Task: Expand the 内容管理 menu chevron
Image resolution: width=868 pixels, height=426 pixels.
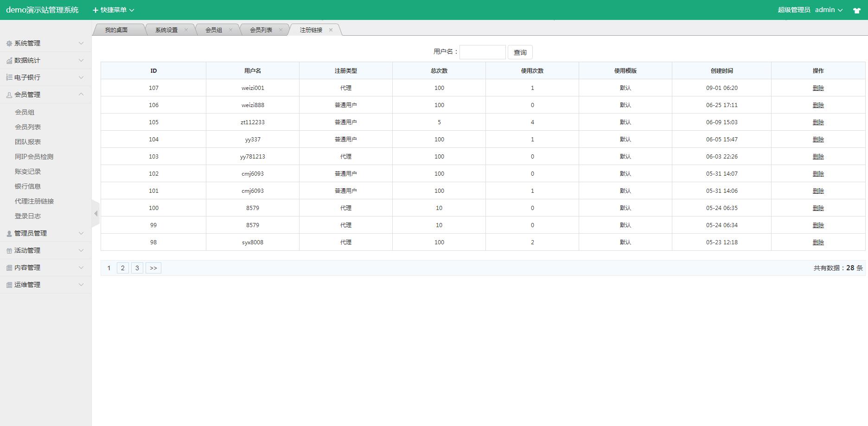Action: [x=81, y=267]
